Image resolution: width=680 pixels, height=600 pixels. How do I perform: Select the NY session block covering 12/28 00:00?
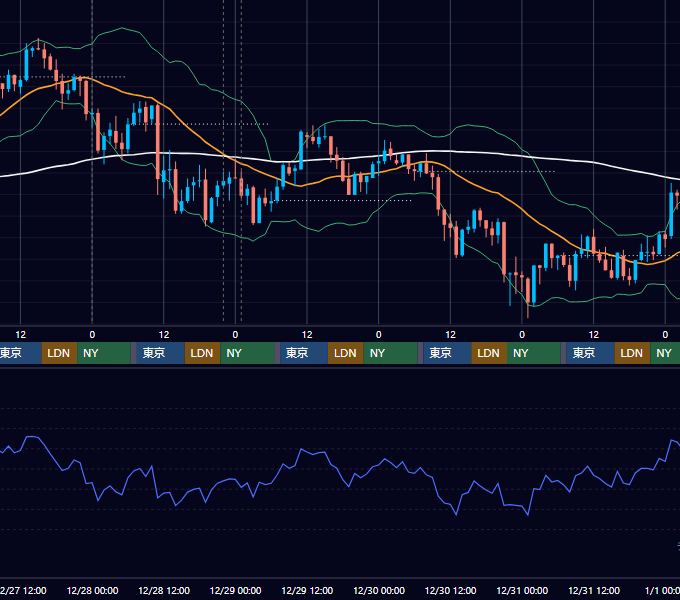tap(104, 353)
